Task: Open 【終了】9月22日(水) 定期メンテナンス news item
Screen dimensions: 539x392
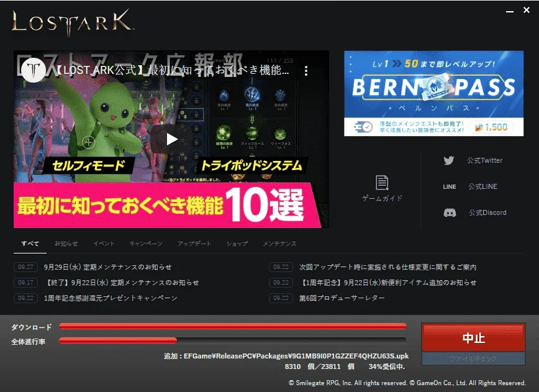Action: 121,283
